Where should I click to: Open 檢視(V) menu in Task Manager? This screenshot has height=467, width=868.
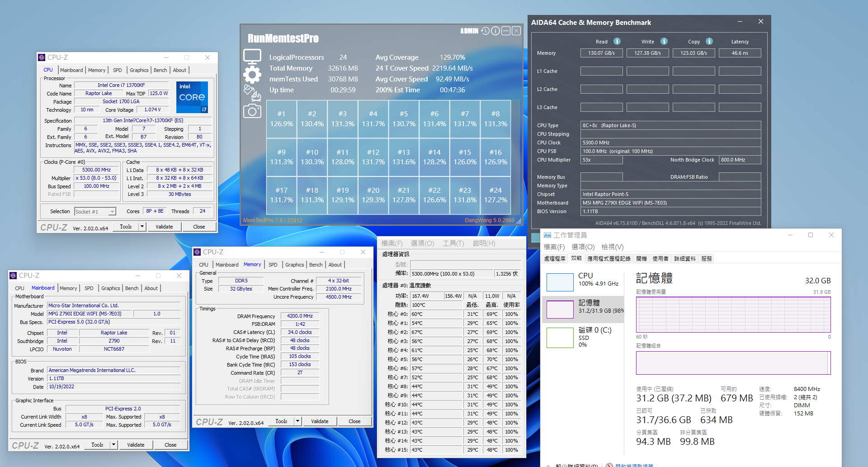(x=613, y=247)
